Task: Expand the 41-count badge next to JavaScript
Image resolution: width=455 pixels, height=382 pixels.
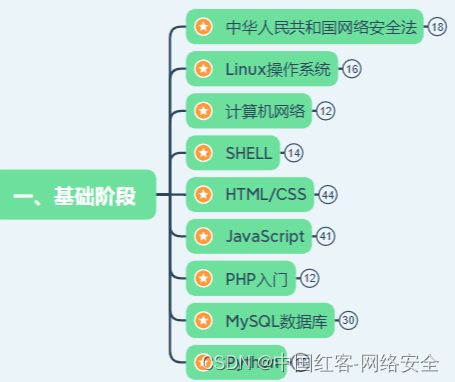Action: [x=326, y=236]
